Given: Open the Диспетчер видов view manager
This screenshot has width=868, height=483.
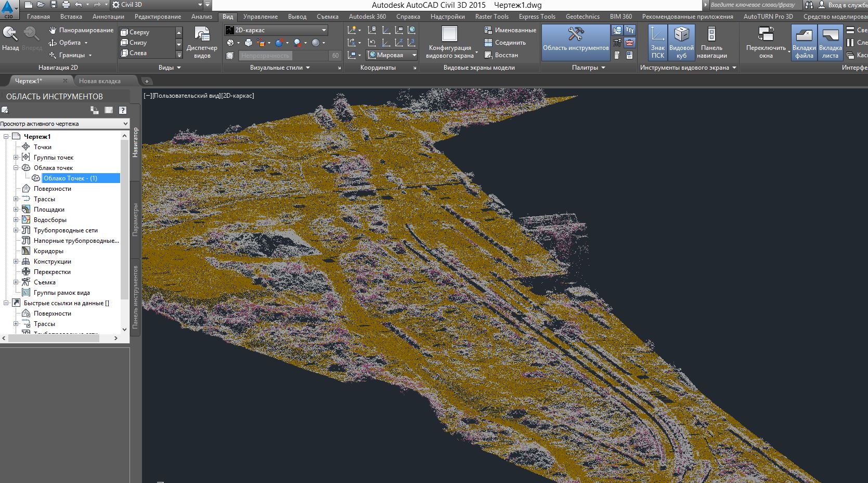Looking at the screenshot, I should point(202,43).
